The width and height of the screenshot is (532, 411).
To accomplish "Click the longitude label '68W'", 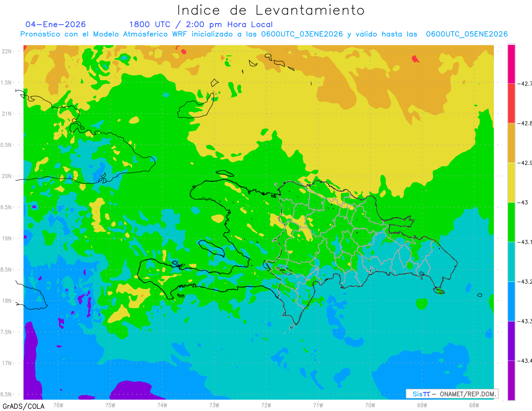I will pos(474,404).
